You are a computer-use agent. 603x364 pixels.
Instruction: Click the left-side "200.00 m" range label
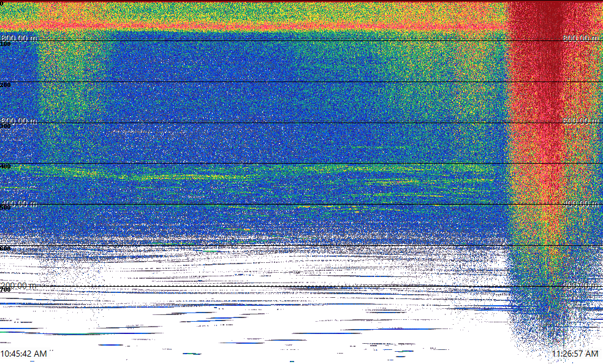click(19, 286)
